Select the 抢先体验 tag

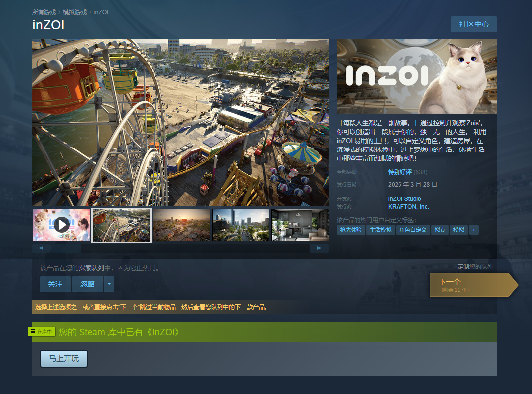click(351, 230)
